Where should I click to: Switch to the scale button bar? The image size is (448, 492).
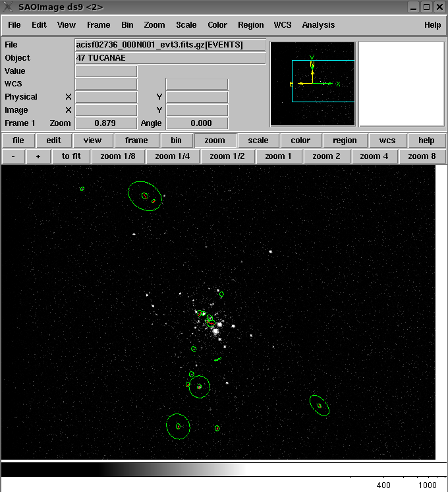pos(258,140)
